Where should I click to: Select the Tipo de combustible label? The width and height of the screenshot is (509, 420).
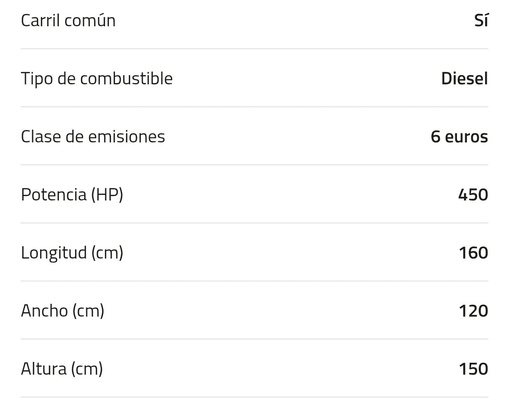click(x=97, y=78)
